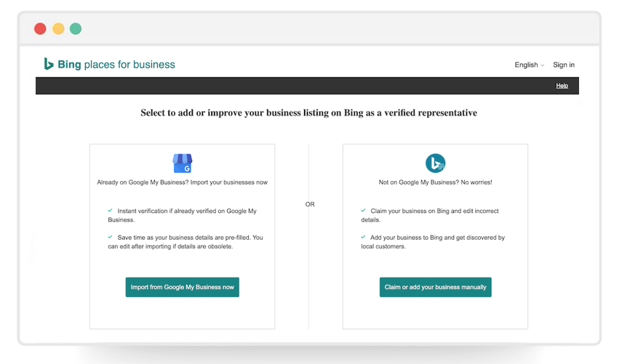Click checkmark beside Claim your business text

[x=363, y=211]
